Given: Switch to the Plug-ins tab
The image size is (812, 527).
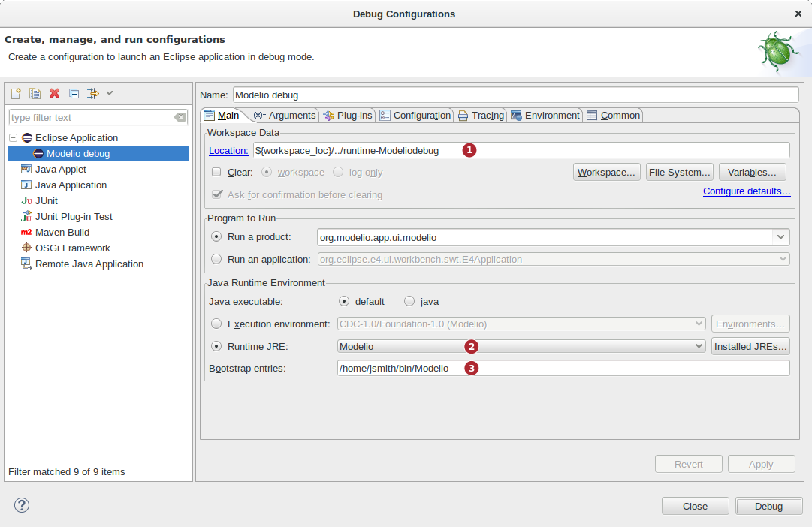Looking at the screenshot, I should click(x=347, y=115).
